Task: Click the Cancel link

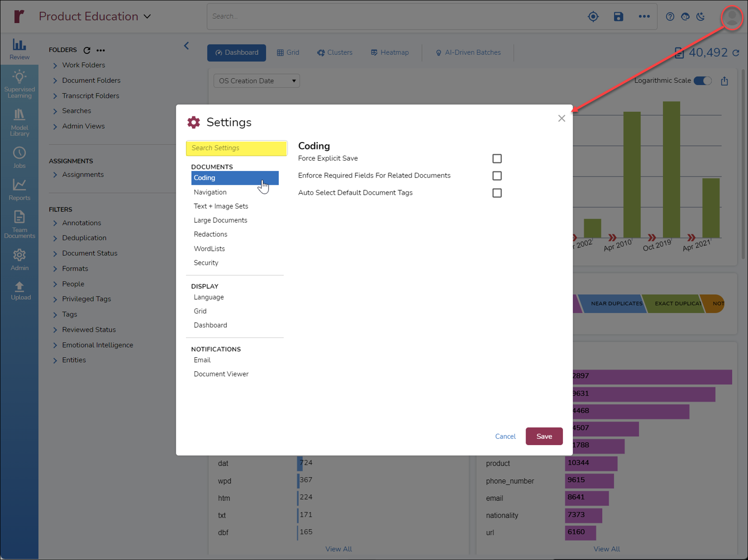Action: pyautogui.click(x=505, y=436)
